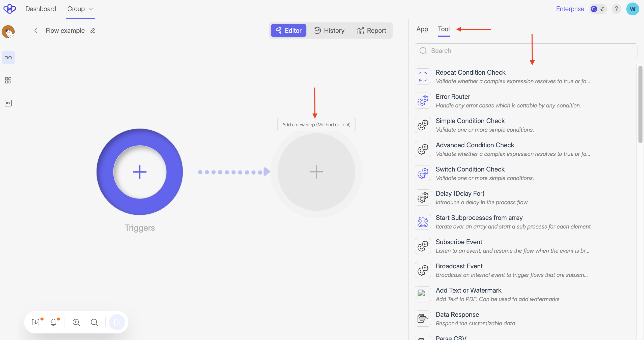Open the Credentials key icon in the sidebar

click(8, 103)
